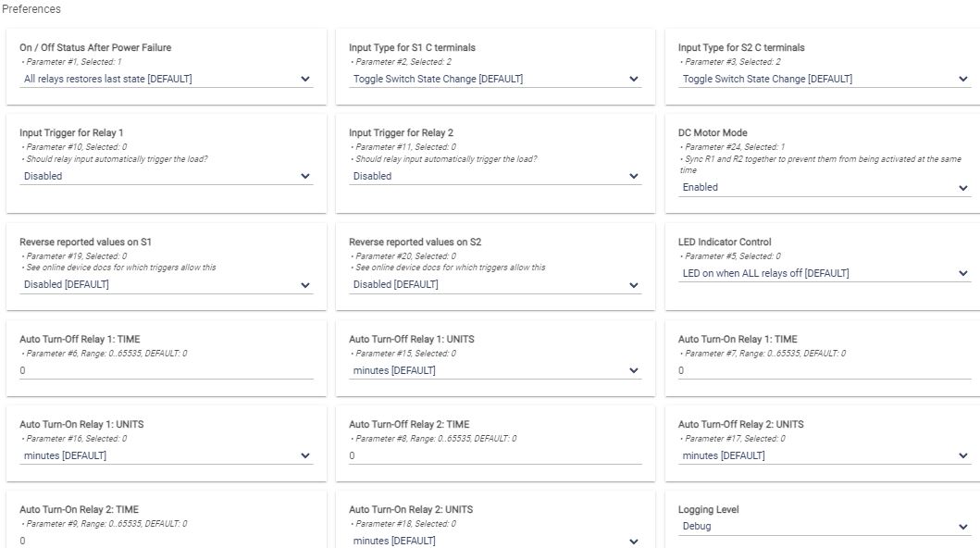Click the Preferences heading

31,9
